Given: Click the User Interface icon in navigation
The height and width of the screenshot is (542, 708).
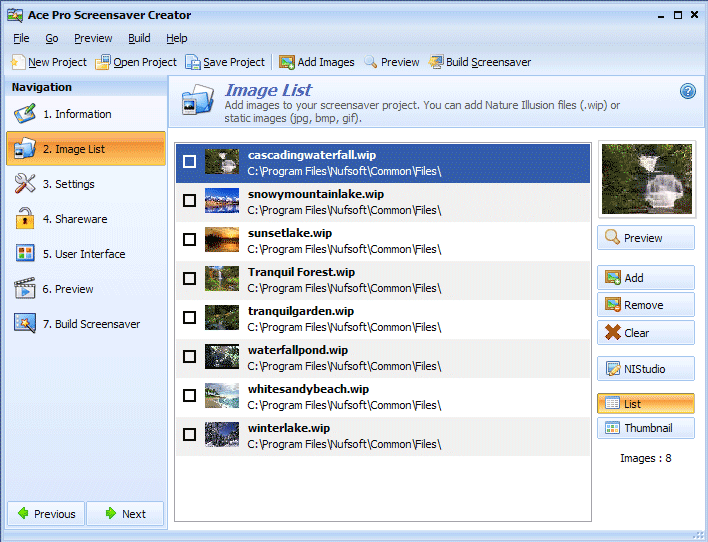Looking at the screenshot, I should coord(25,253).
